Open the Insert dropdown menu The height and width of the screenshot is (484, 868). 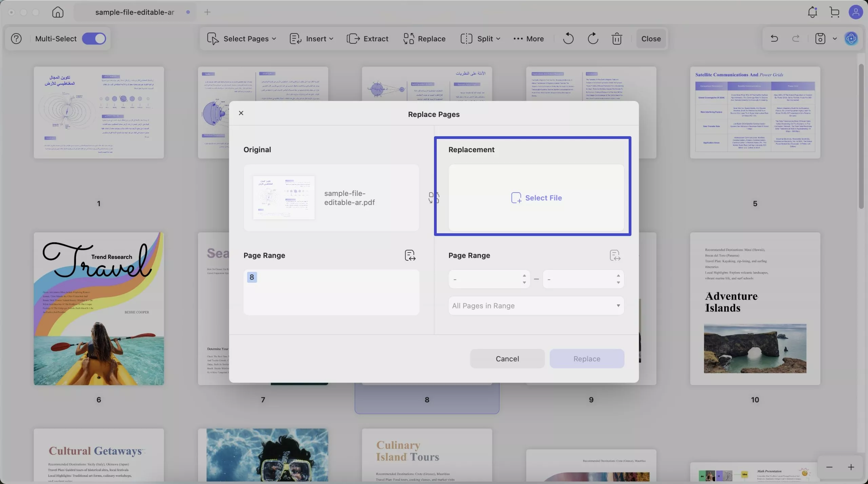coord(311,39)
